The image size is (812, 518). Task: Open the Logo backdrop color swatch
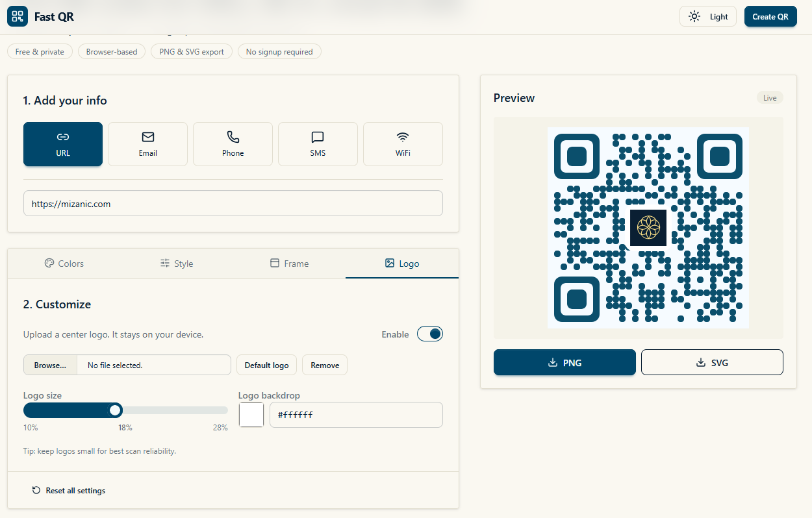[x=251, y=415]
